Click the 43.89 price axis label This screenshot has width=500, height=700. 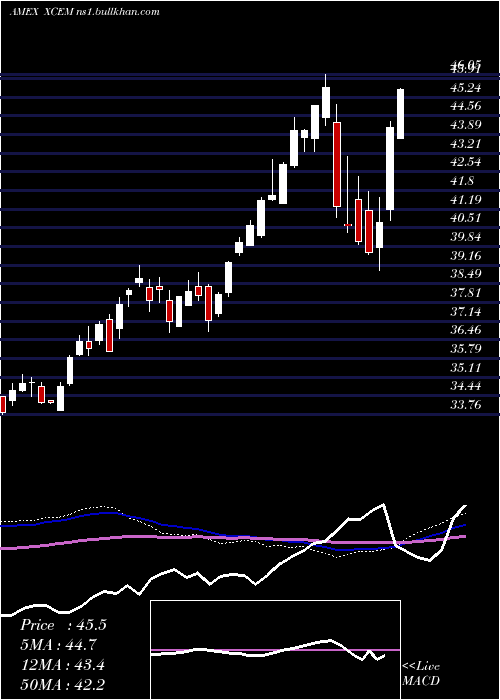(x=466, y=125)
